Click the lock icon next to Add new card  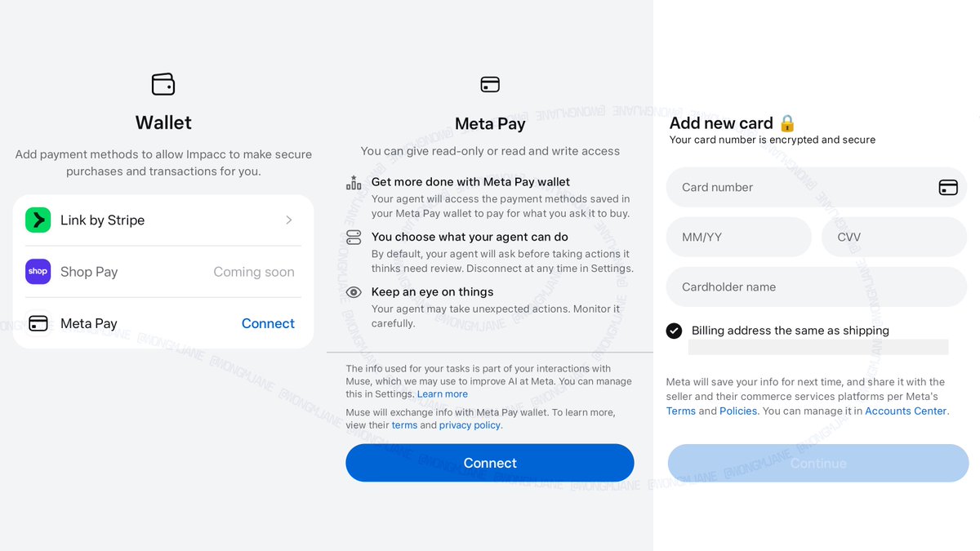pyautogui.click(x=787, y=123)
